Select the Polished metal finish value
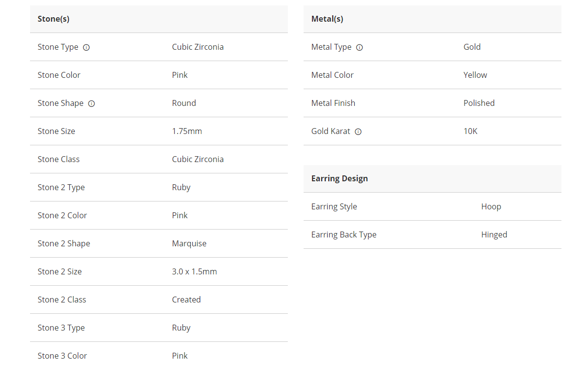This screenshot has width=588, height=368. coord(479,103)
